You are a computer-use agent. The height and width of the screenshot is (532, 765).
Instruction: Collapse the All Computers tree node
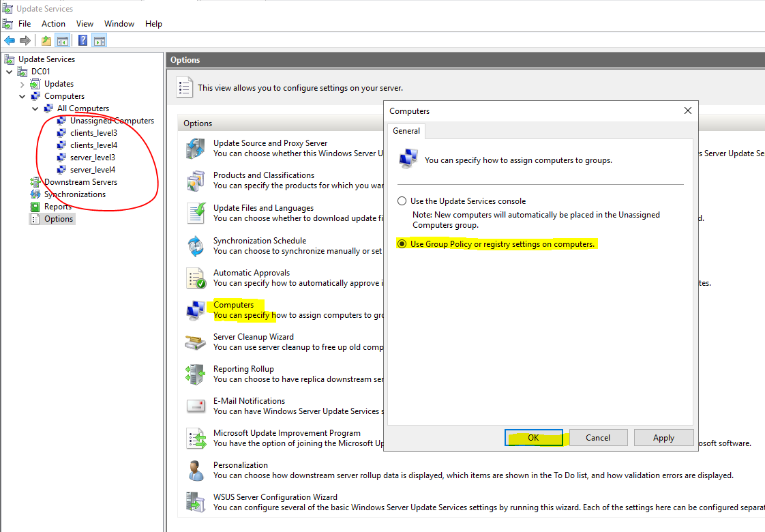coord(35,108)
